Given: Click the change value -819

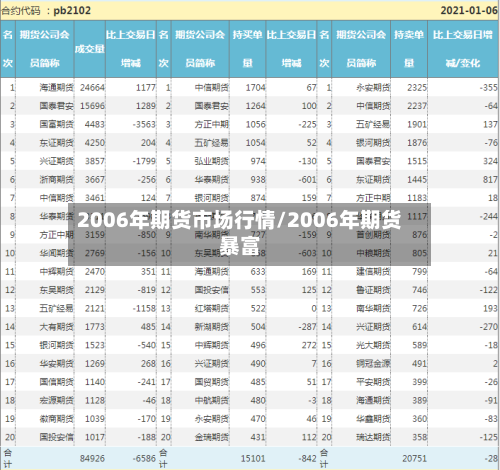Looking at the screenshot, I should (x=147, y=290).
